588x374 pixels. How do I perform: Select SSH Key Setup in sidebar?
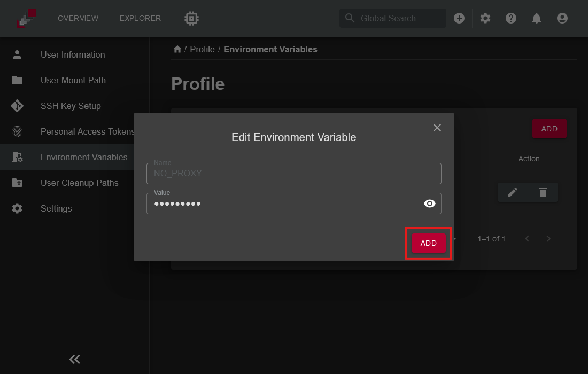point(75,106)
